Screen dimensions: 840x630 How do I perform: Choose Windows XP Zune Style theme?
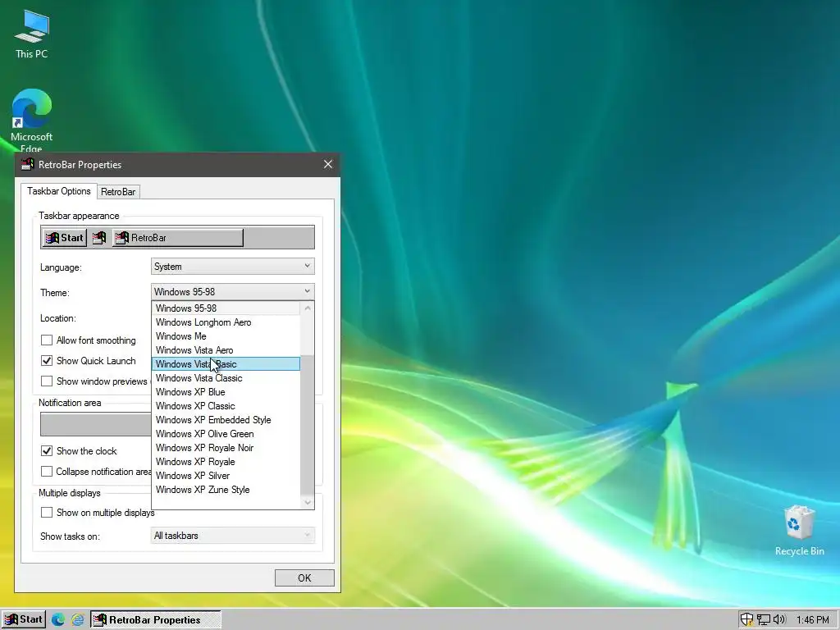tap(226, 489)
